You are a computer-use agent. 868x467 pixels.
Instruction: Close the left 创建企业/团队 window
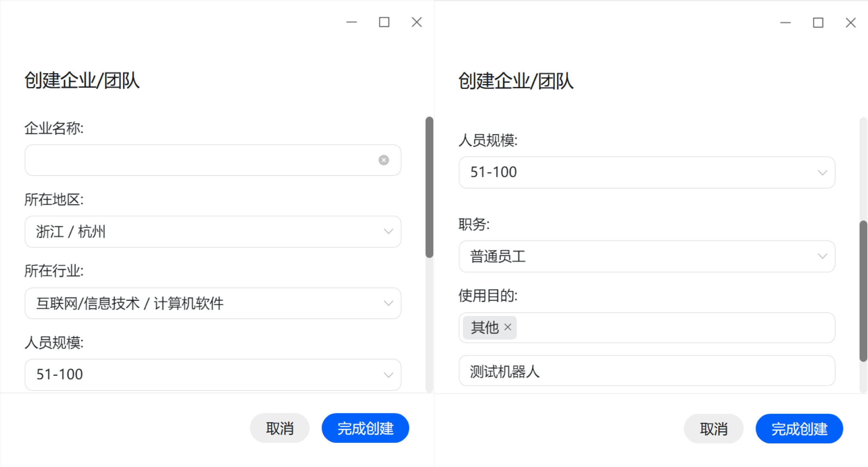point(417,22)
